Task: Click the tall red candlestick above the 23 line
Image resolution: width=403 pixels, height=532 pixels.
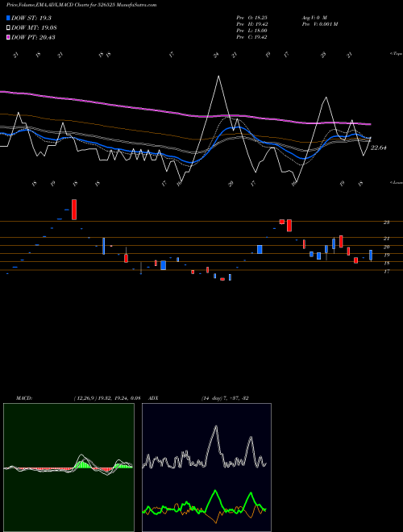Action: [x=74, y=210]
